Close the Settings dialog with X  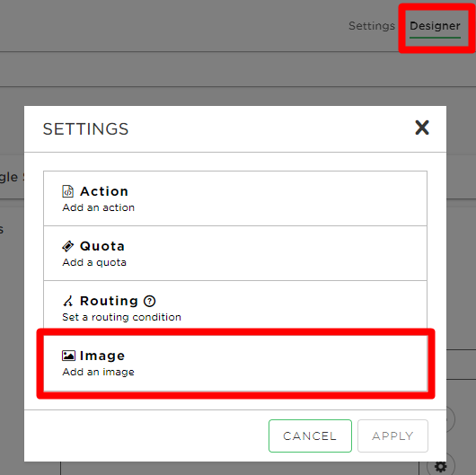pyautogui.click(x=422, y=128)
